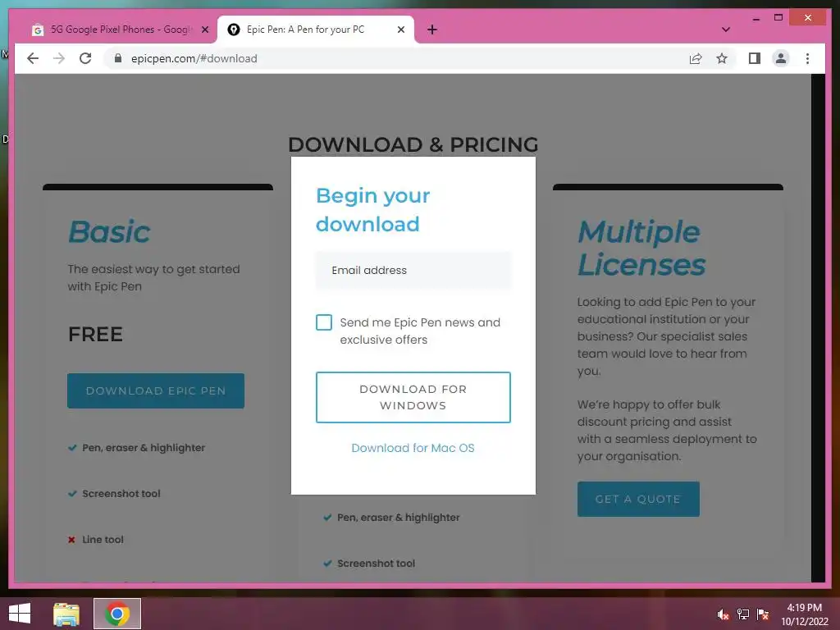840x630 pixels.
Task: Open the network icon in the system tray
Action: point(742,614)
